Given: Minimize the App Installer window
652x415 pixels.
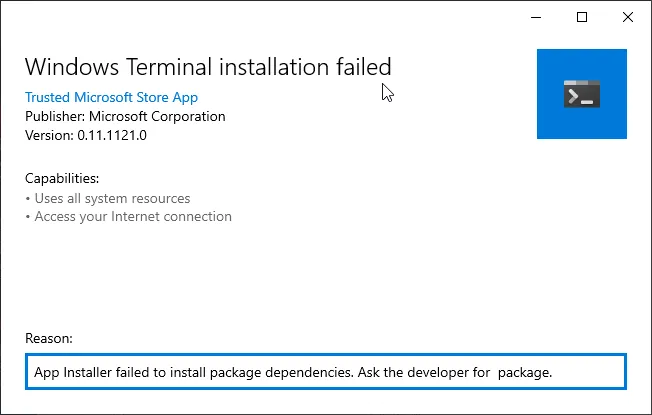Looking at the screenshot, I should click(x=537, y=17).
